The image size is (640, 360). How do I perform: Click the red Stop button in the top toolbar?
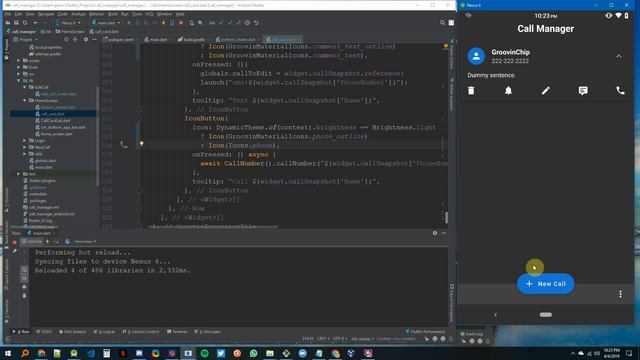pyautogui.click(x=181, y=23)
